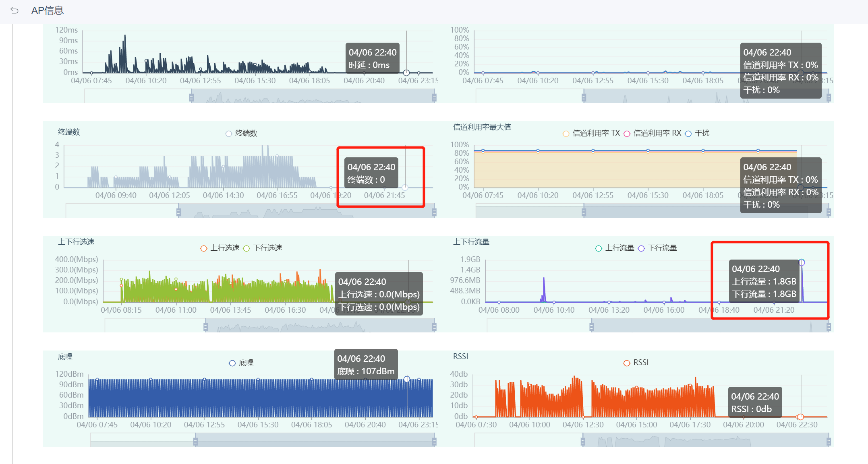Click right zoom handle of 终端数 chart slider
This screenshot has width=868, height=464.
click(x=434, y=212)
